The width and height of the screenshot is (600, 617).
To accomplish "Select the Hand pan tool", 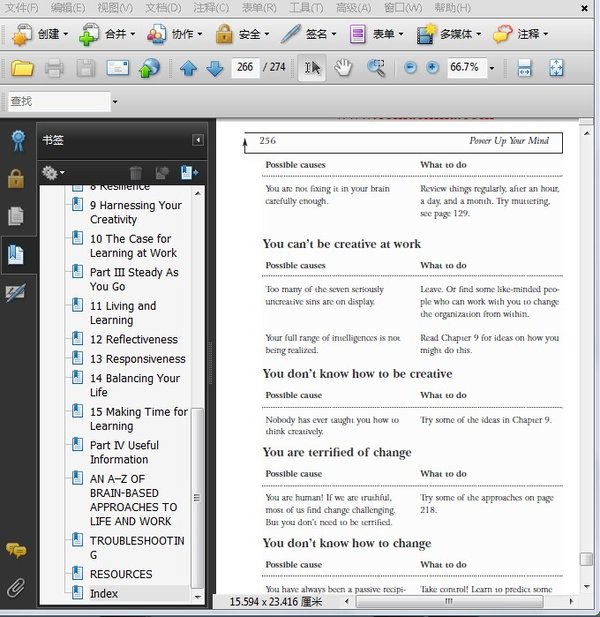I will point(343,68).
